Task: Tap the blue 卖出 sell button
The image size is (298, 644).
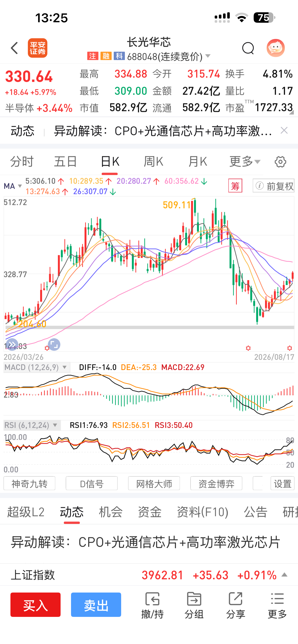Action: click(x=96, y=605)
